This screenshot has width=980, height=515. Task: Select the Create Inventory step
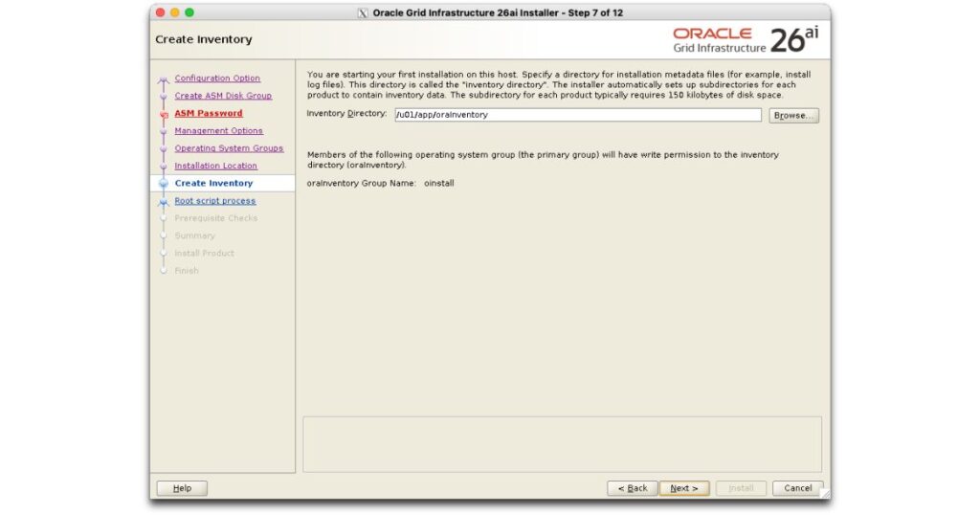pyautogui.click(x=213, y=183)
